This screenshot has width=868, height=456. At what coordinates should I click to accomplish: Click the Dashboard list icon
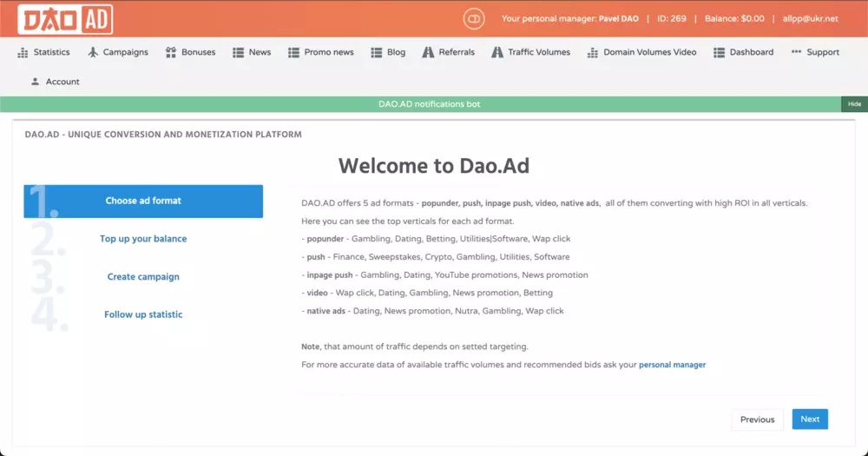(x=719, y=53)
